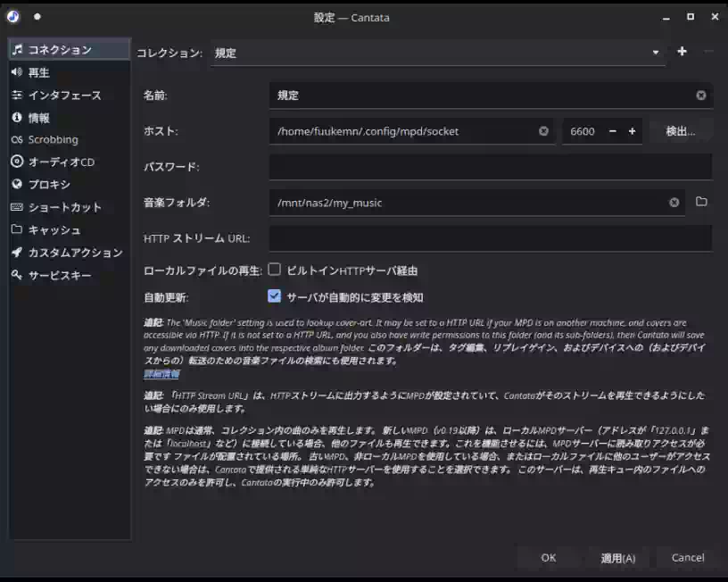728x582 pixels.
Task: Clear the 名前 field text
Action: tap(701, 96)
